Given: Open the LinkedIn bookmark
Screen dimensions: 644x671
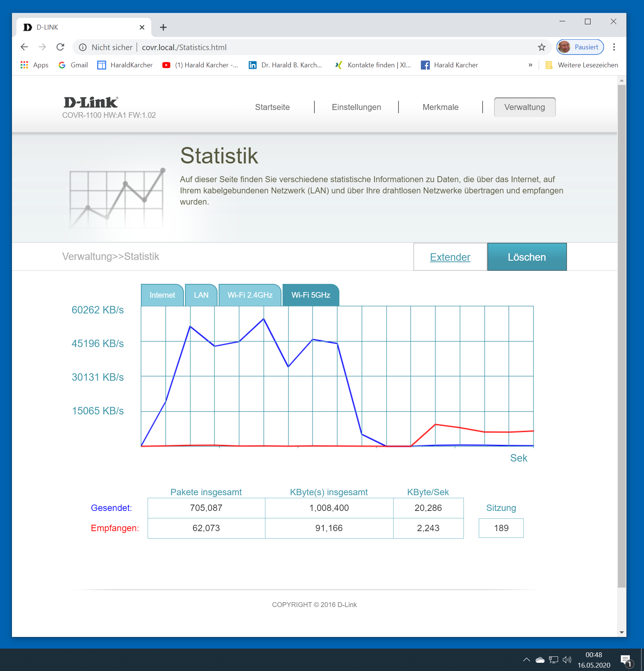Looking at the screenshot, I should point(285,65).
